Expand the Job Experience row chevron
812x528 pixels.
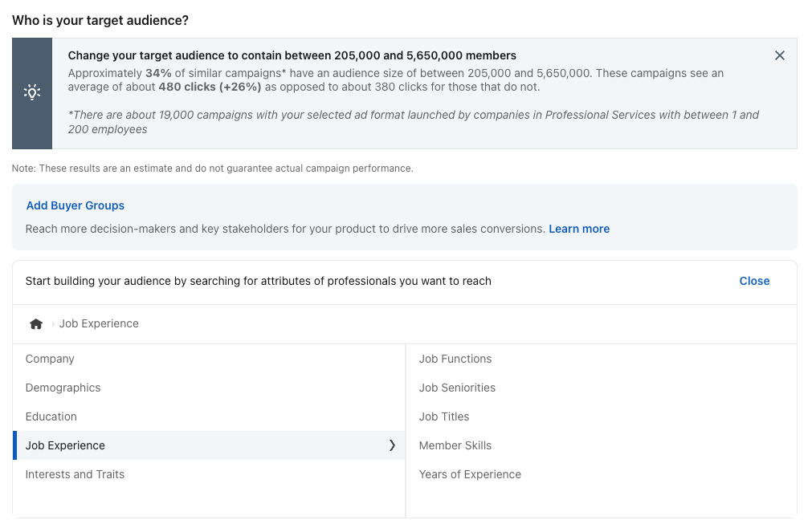[x=392, y=445]
